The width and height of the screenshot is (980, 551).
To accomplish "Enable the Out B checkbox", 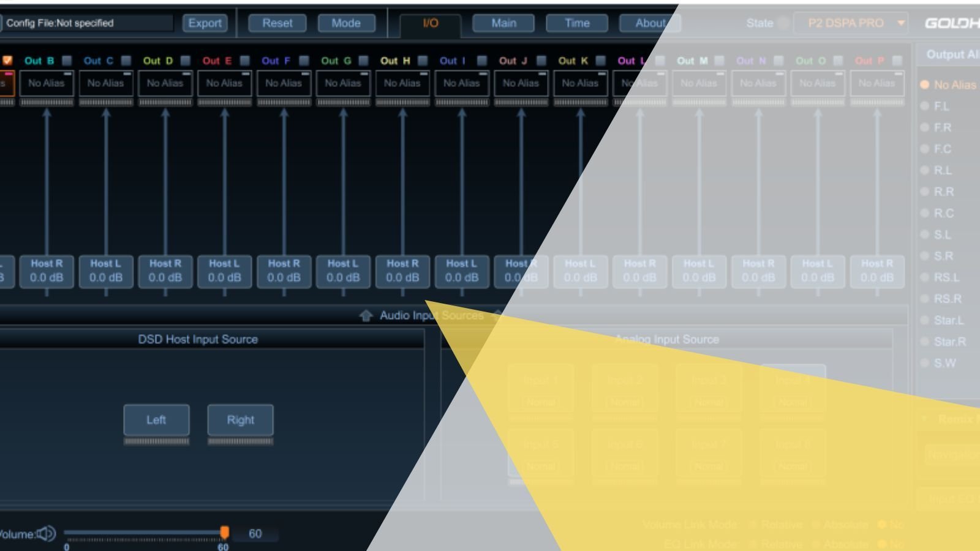I will coord(67,61).
